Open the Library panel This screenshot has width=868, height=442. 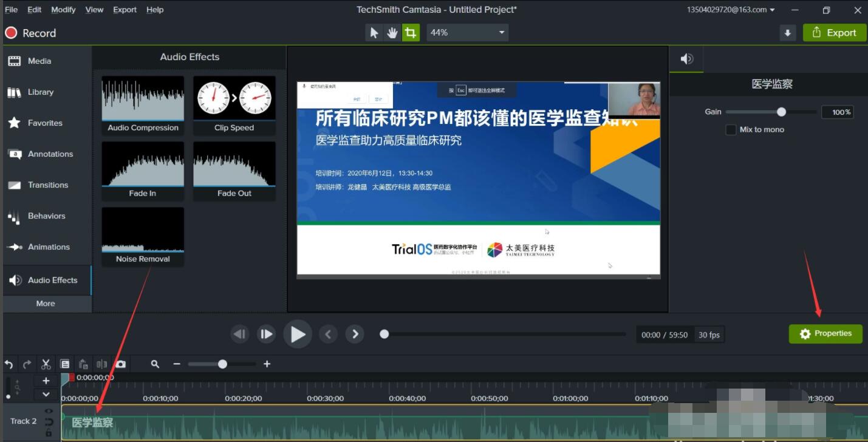(x=41, y=92)
